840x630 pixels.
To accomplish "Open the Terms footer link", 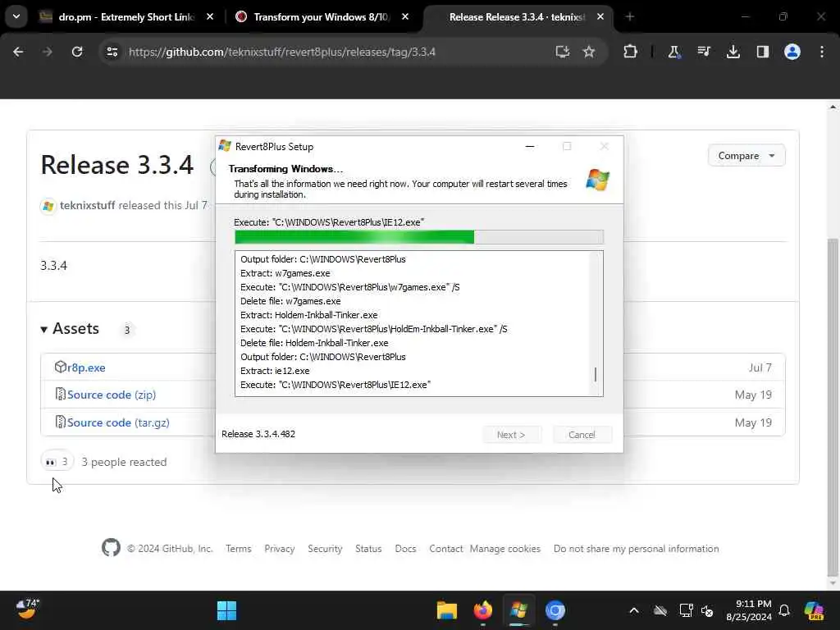I will 239,549.
